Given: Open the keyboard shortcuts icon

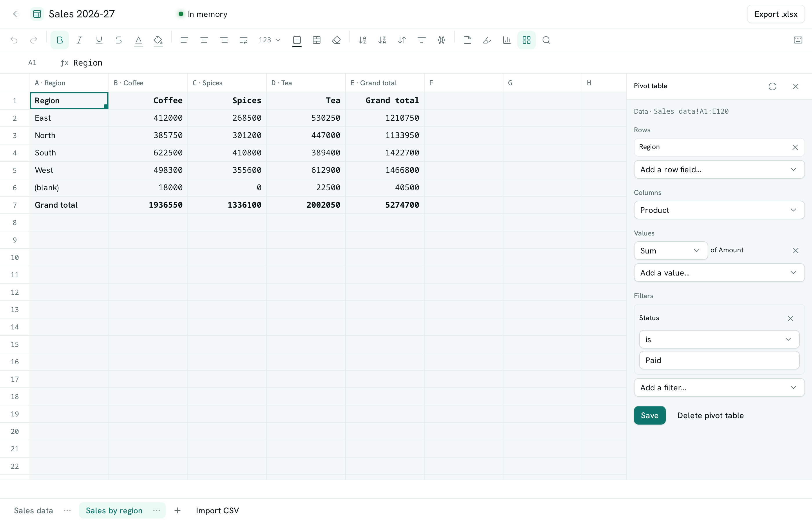Looking at the screenshot, I should 798,40.
